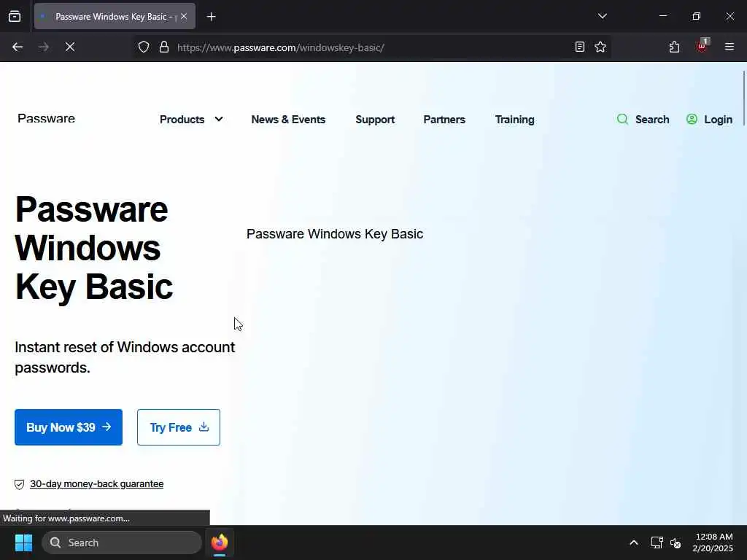Bookmark this page with the star
747x560 pixels.
[x=600, y=47]
